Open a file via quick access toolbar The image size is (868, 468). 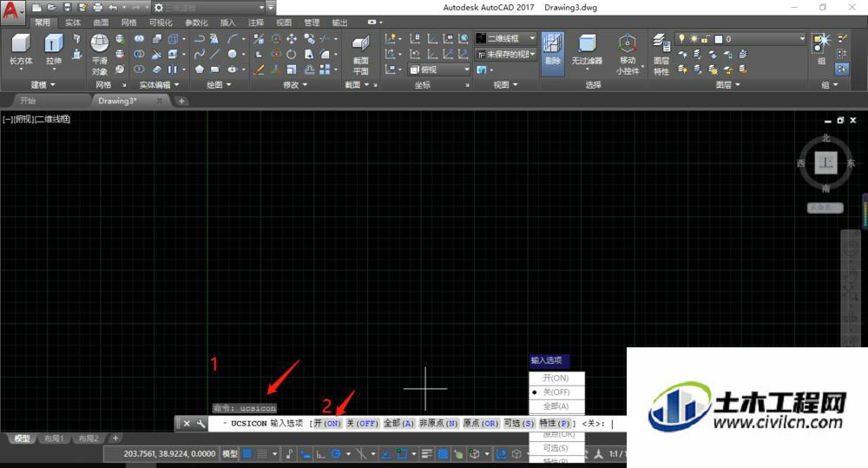[51, 7]
